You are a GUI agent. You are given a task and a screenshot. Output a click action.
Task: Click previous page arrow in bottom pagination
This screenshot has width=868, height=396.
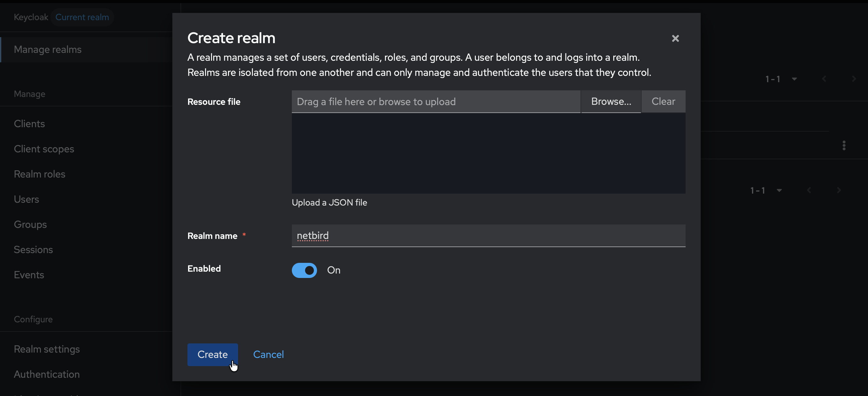(809, 190)
